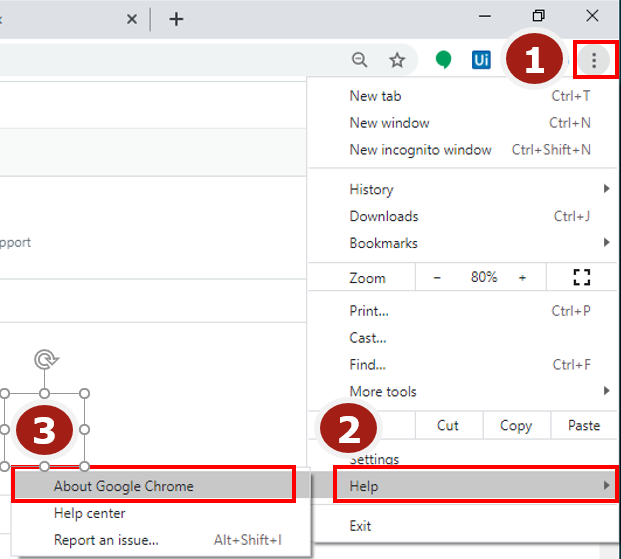
Task: Click the Cut button in Edit row
Action: [x=449, y=425]
